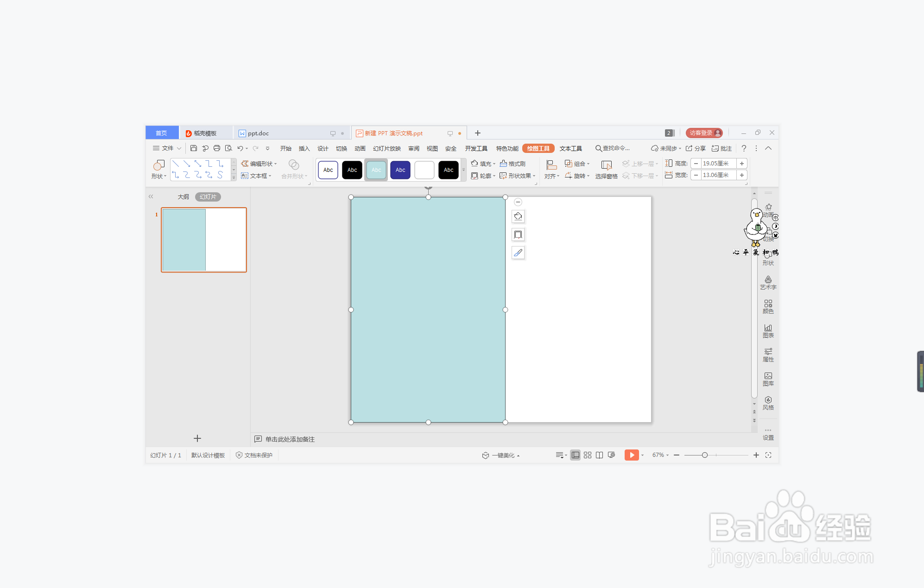Click 查找命令 search box

613,148
